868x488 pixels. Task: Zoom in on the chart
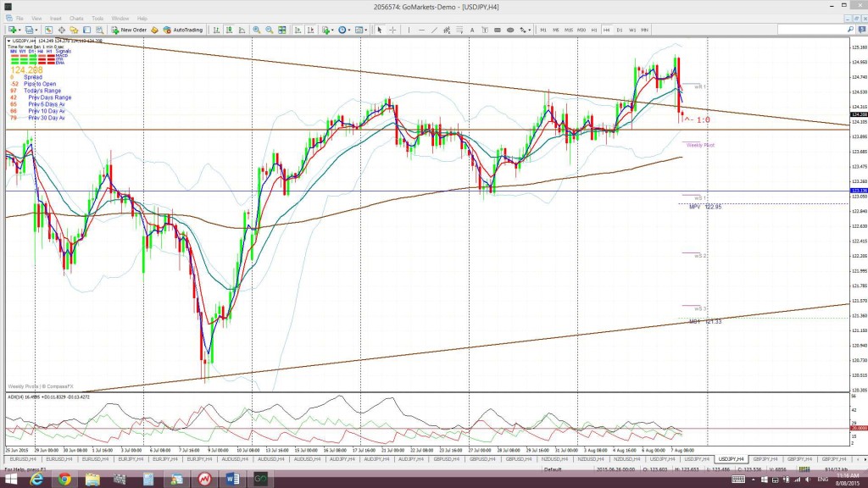coord(256,30)
